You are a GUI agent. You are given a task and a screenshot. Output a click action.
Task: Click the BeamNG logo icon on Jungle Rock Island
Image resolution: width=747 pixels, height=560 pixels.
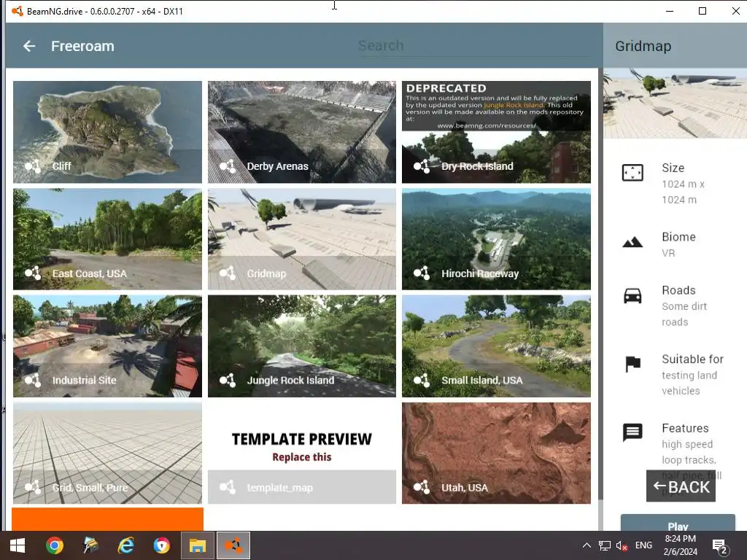tap(228, 380)
